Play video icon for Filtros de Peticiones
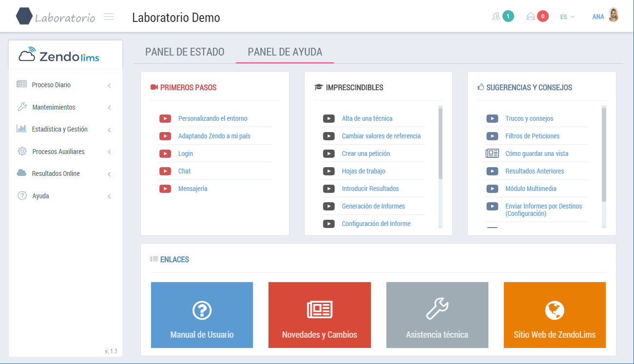This screenshot has width=634, height=364. point(492,136)
